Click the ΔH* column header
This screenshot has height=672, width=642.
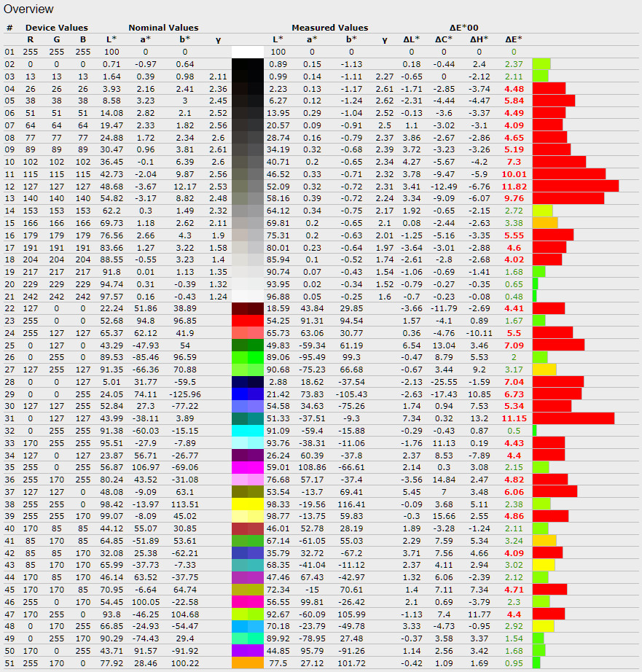click(x=479, y=39)
